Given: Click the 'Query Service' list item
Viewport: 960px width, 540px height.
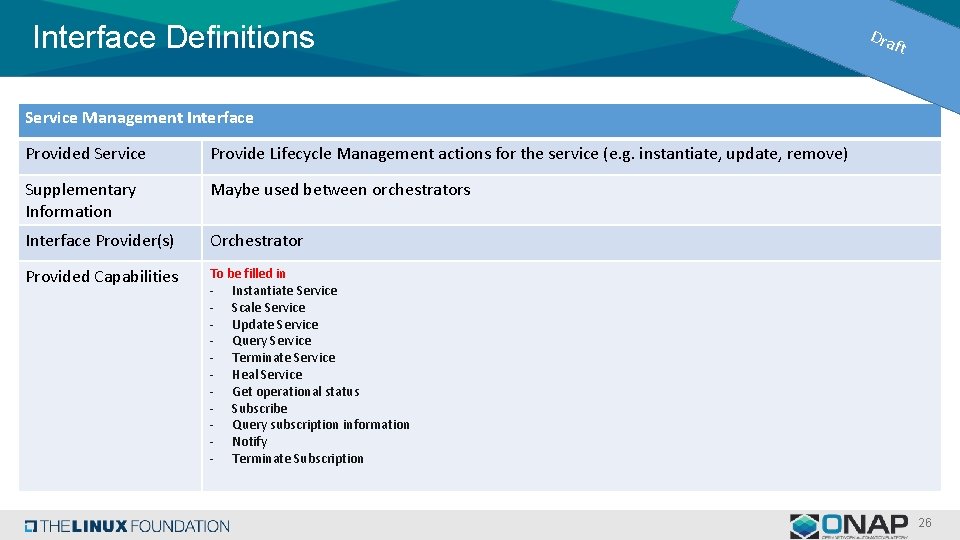Looking at the screenshot, I should [271, 341].
